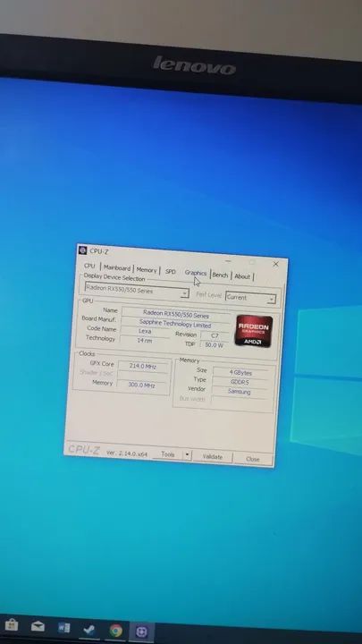This screenshot has width=362, height=644.
Task: Click the Sapphire Technology Limited field
Action: coord(175,323)
